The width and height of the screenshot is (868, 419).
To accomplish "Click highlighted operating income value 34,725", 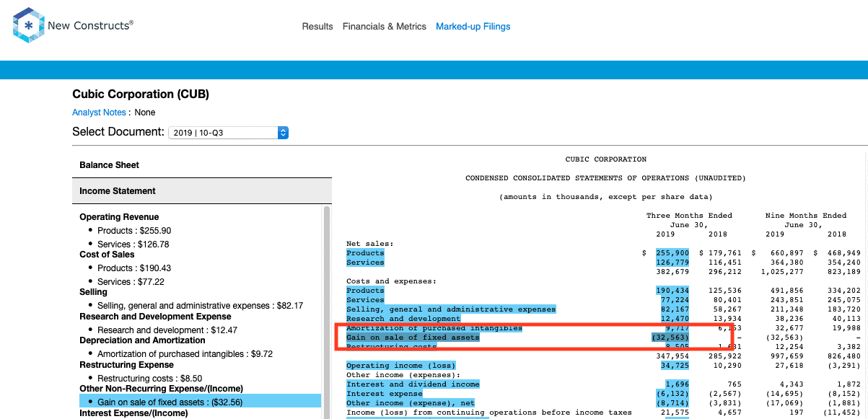I will coord(674,366).
